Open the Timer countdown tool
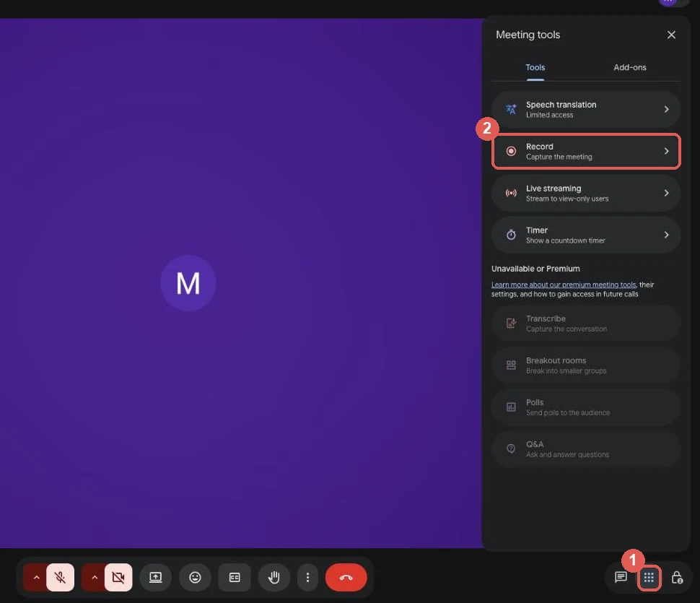700x603 pixels. click(x=586, y=235)
